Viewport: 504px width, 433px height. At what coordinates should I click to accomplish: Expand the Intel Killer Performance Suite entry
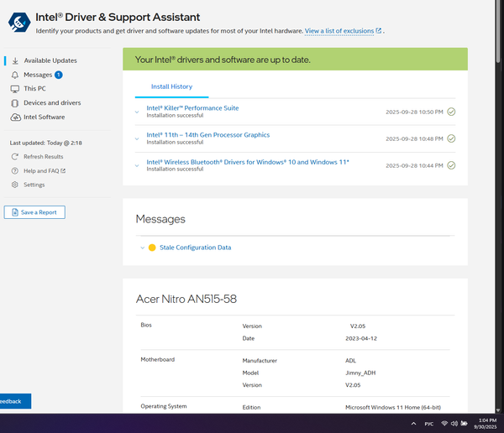[x=137, y=111]
